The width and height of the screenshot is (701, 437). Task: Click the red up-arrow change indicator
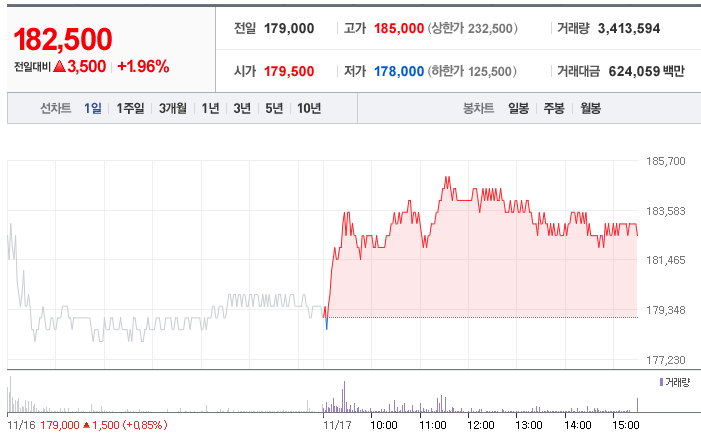pos(59,67)
